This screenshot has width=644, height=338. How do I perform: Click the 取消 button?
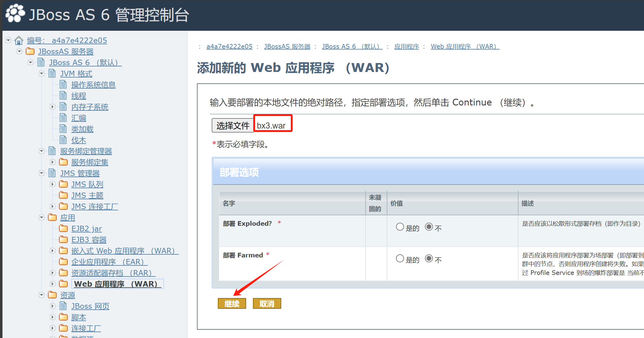(x=267, y=304)
